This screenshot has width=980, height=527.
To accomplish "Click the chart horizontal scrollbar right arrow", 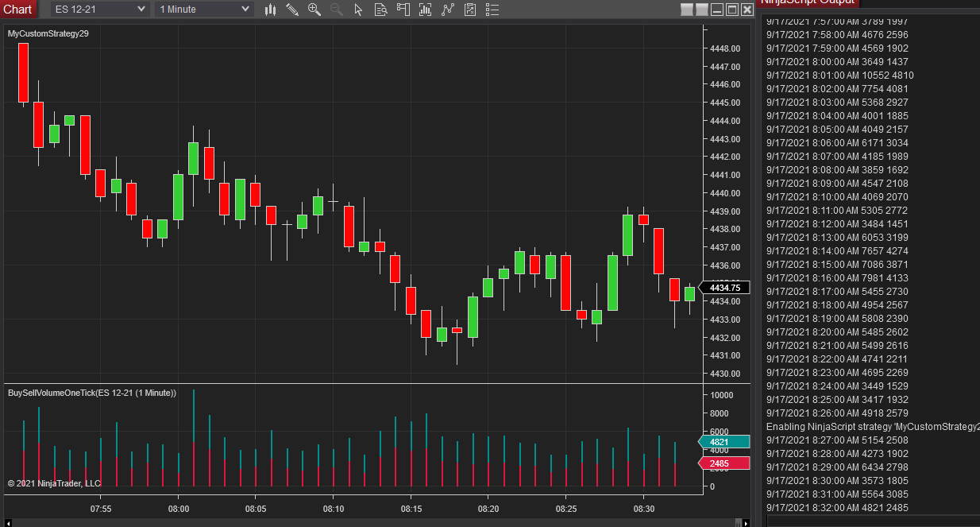I will pyautogui.click(x=745, y=522).
